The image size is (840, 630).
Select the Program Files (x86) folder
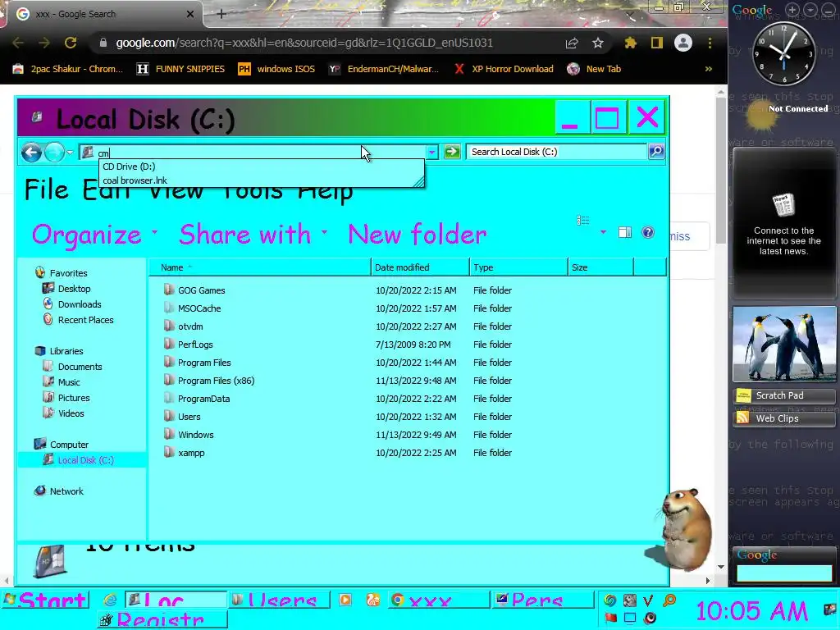216,381
